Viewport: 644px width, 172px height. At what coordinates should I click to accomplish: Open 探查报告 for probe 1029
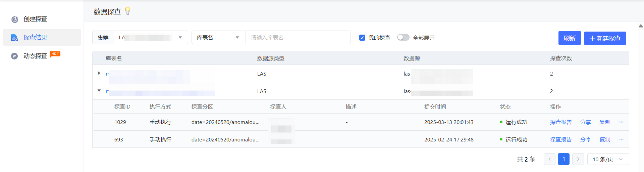pyautogui.click(x=561, y=122)
